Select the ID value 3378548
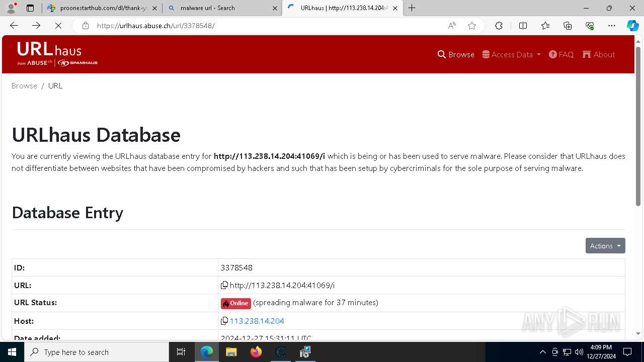 (x=236, y=267)
